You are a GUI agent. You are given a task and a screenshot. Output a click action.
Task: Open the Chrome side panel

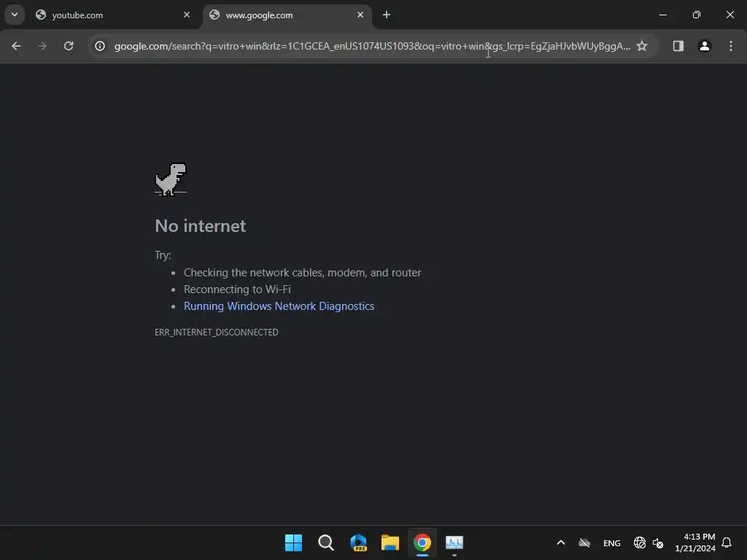(678, 46)
